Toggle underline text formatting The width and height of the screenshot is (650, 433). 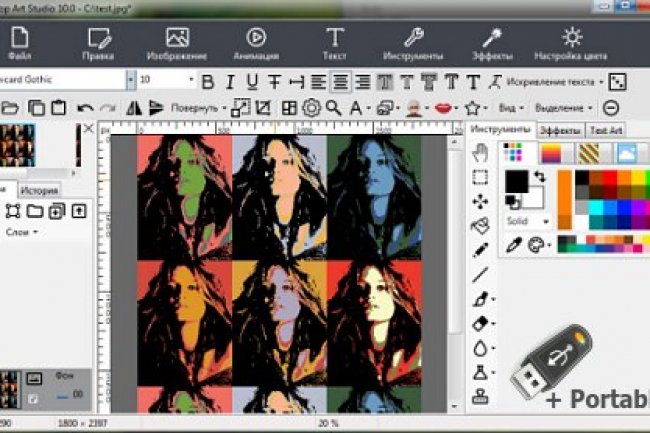[251, 80]
